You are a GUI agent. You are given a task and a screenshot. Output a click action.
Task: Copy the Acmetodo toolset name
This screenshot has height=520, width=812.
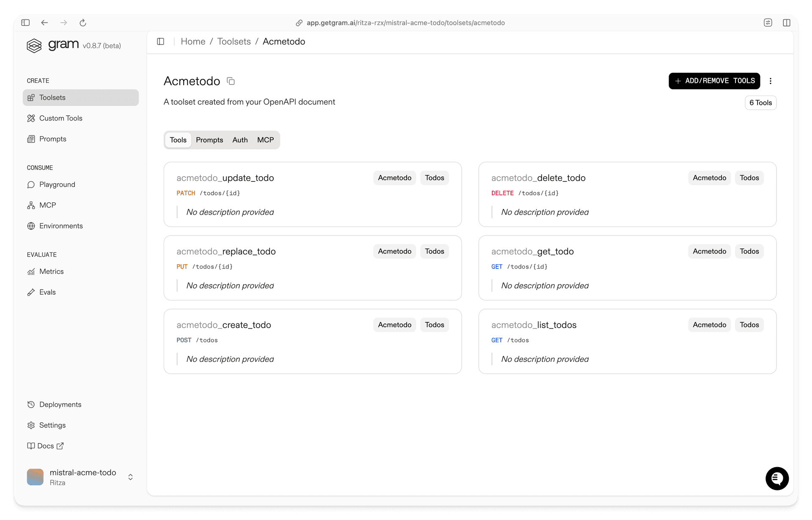[230, 81]
